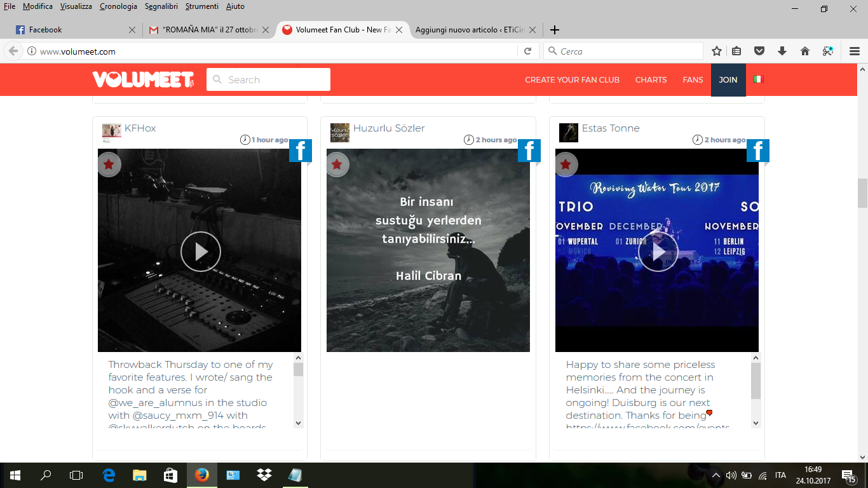Launch Edge from the taskbar
The image size is (868, 488).
(109, 475)
